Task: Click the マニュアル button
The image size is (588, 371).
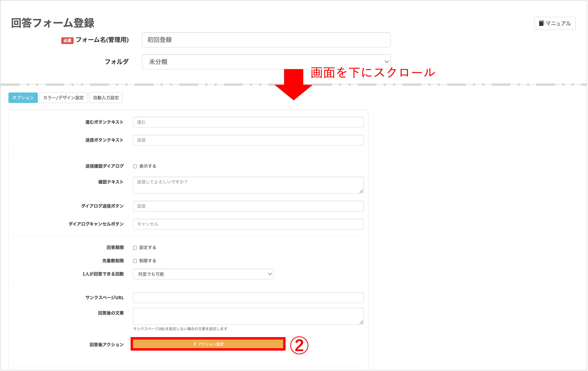Action: [555, 23]
